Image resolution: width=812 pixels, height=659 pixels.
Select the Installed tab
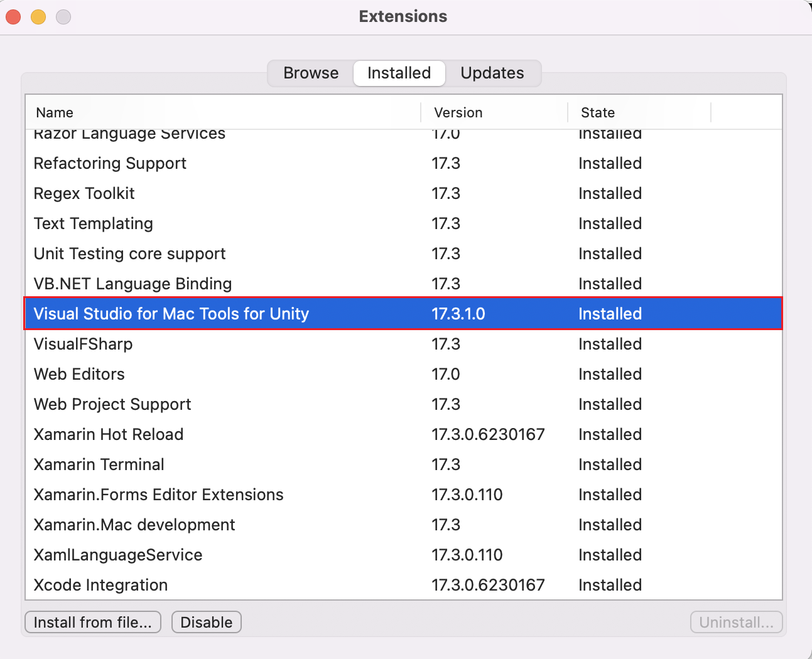pos(399,73)
